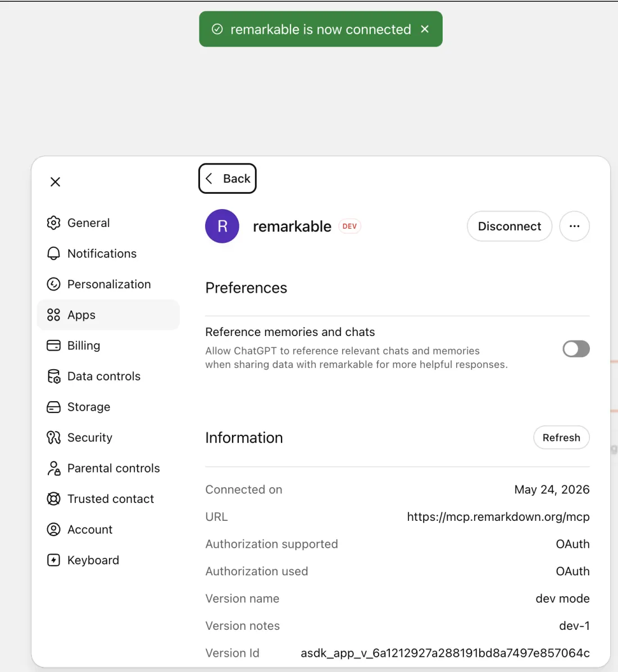The height and width of the screenshot is (672, 618).
Task: Click the Parental controls person icon
Action: point(53,468)
